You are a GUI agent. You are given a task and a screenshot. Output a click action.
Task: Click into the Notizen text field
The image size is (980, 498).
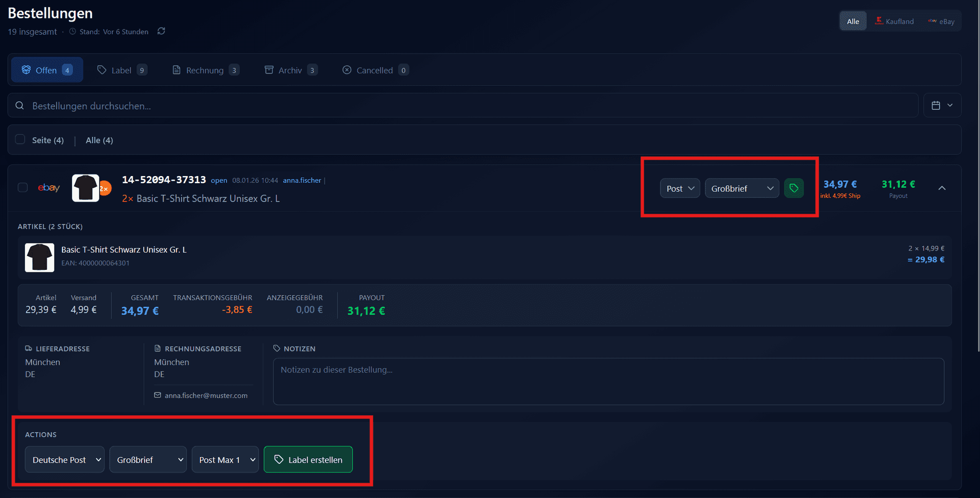pos(608,382)
